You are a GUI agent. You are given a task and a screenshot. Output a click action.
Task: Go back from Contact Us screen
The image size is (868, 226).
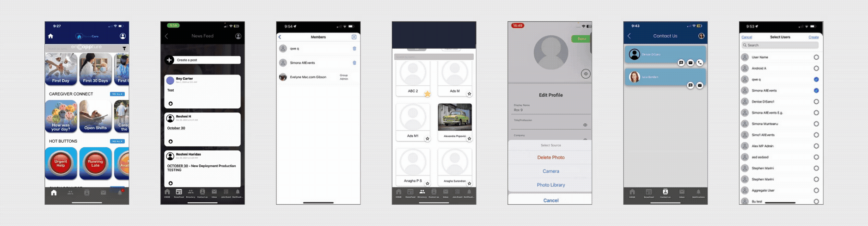629,36
